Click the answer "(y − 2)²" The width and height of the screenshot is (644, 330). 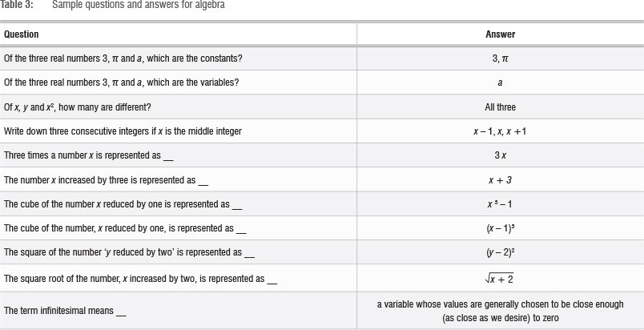point(500,252)
